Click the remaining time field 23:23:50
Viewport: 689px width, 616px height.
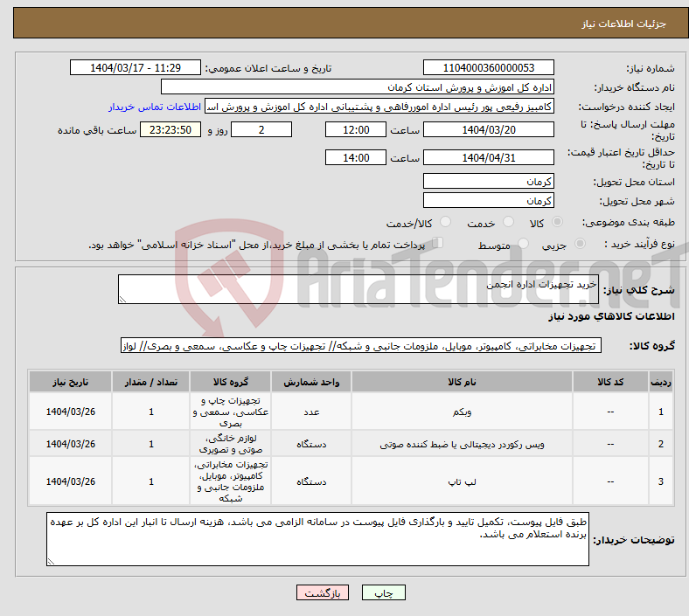(x=171, y=129)
